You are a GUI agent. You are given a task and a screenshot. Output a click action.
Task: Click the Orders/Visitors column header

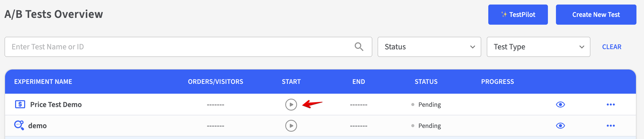(x=215, y=82)
